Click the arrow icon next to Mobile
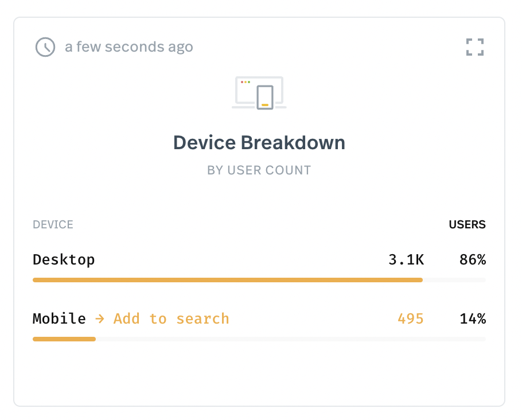The height and width of the screenshot is (420, 522). point(100,319)
